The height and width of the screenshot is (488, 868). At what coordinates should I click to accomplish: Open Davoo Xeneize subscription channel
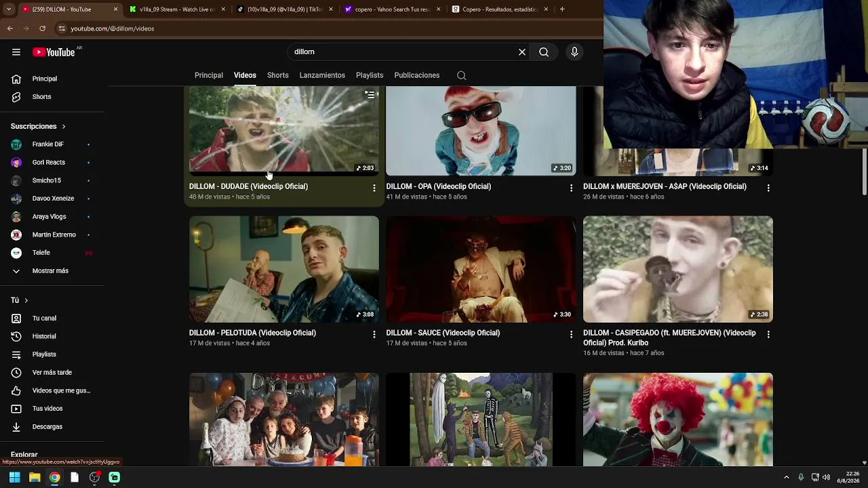[x=52, y=199]
